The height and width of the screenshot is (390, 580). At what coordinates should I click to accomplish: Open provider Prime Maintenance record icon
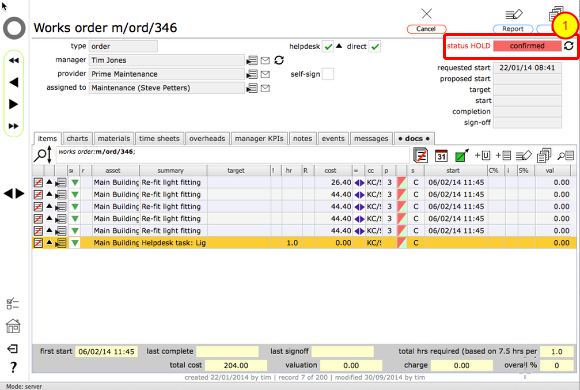(252, 74)
